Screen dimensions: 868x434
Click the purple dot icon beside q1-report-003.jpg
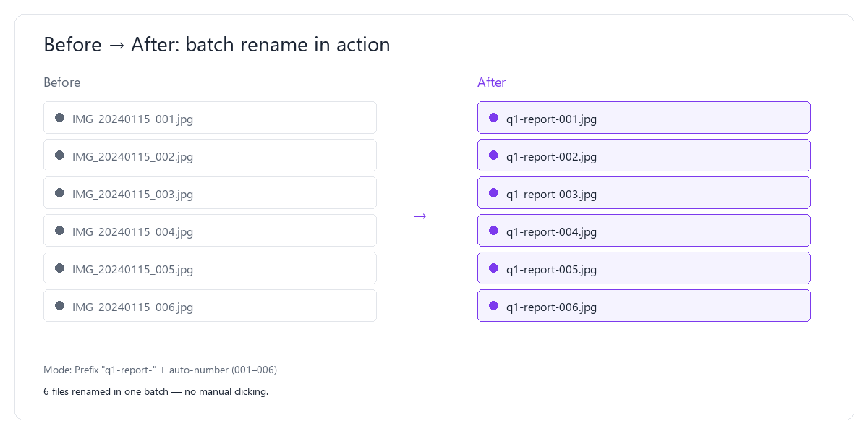(x=494, y=192)
